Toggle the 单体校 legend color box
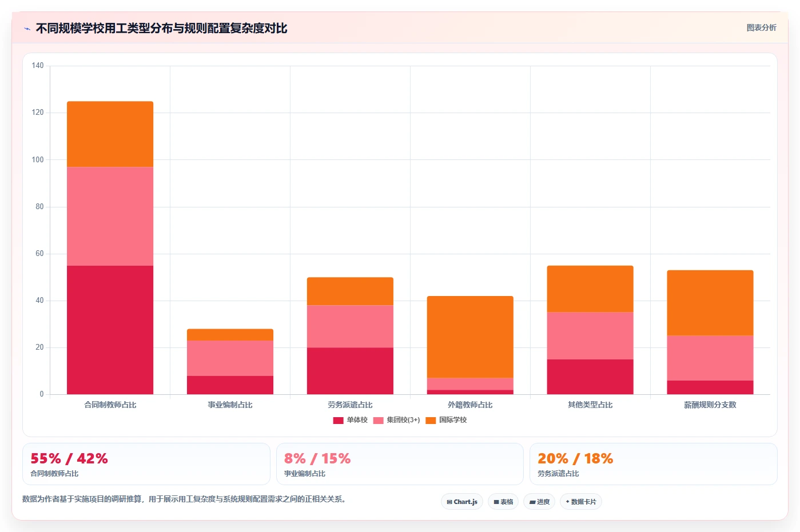Screen dimensions: 800x532 (x=338, y=420)
